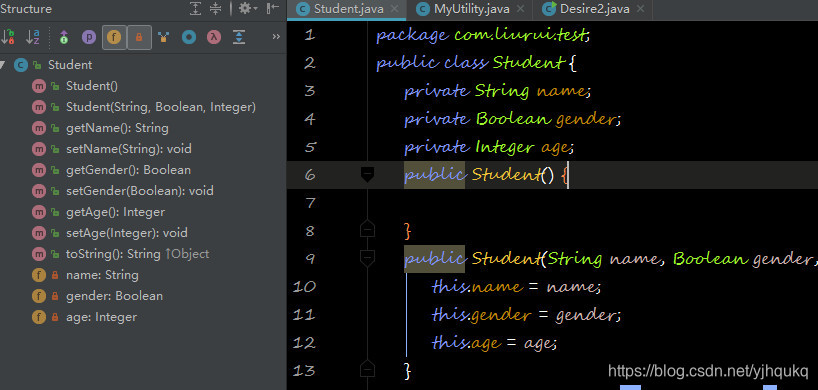Viewport: 818px width, 390px height.
Task: Click private lock icon beside gender: Boolean
Action: point(55,296)
